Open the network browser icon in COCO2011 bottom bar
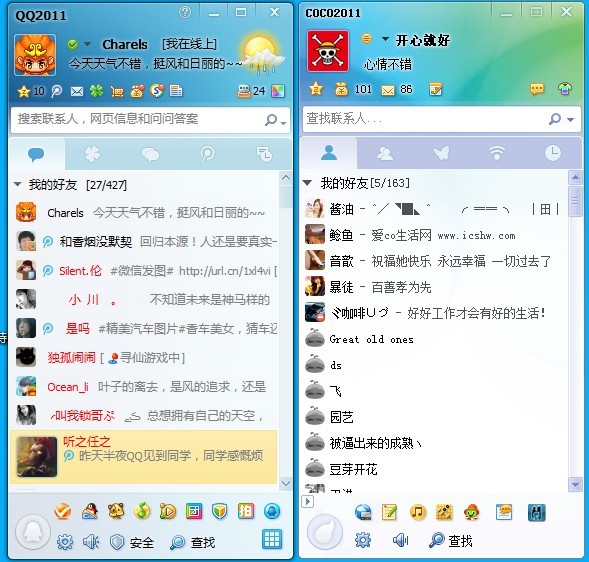 click(363, 512)
